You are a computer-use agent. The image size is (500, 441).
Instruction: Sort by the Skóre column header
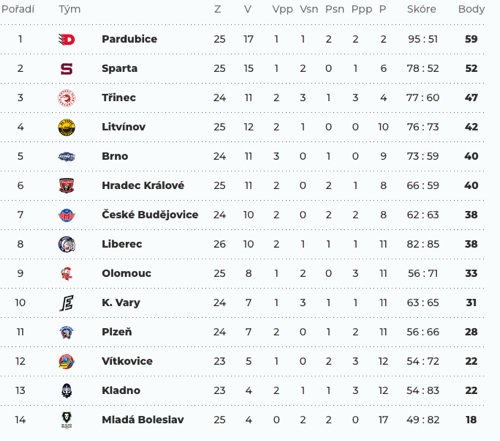pyautogui.click(x=421, y=9)
